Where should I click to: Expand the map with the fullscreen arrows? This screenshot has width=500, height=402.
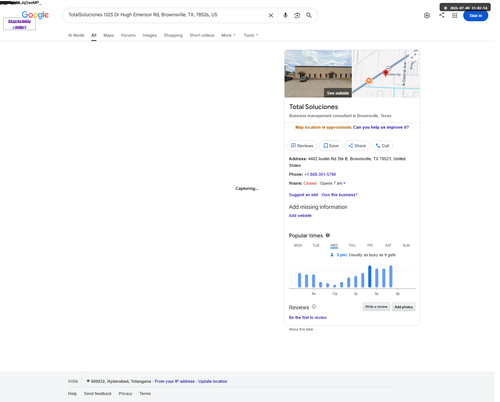[414, 56]
